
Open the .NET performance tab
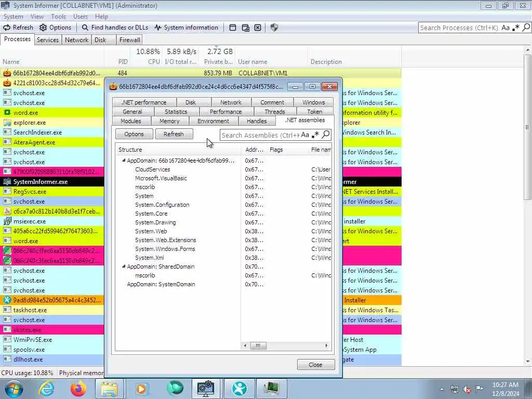[x=144, y=102]
